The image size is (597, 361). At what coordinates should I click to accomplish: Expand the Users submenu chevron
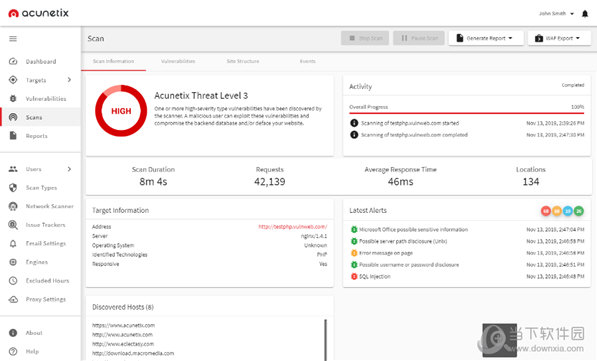point(69,169)
